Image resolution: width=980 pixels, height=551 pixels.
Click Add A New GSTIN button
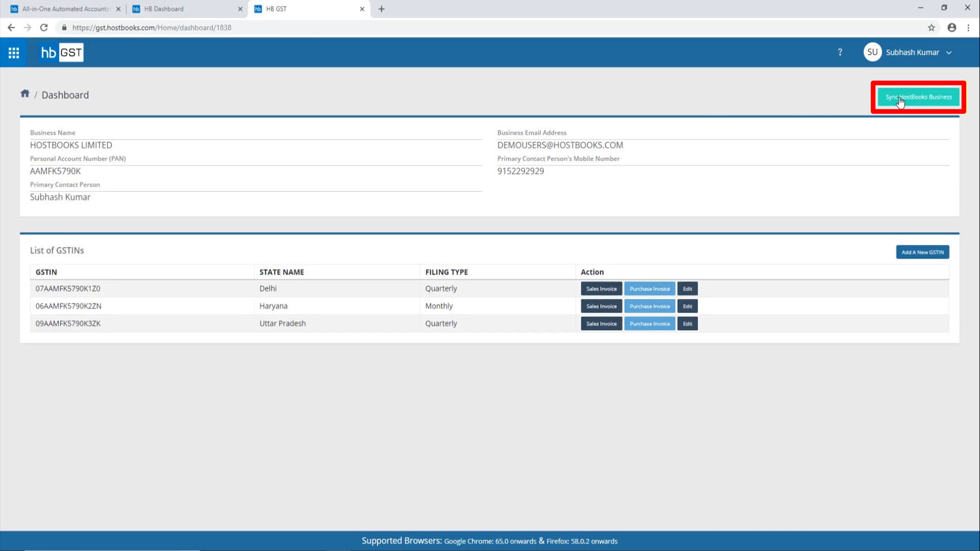pos(922,252)
